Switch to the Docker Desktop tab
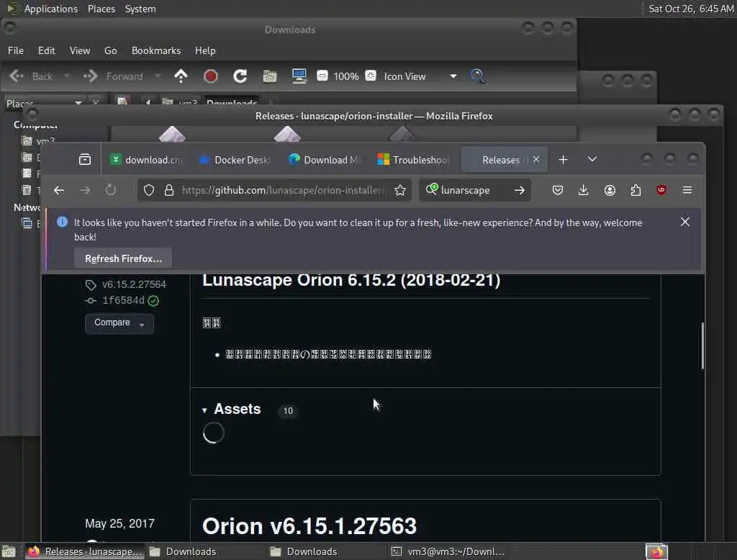This screenshot has width=737, height=560. pyautogui.click(x=235, y=160)
